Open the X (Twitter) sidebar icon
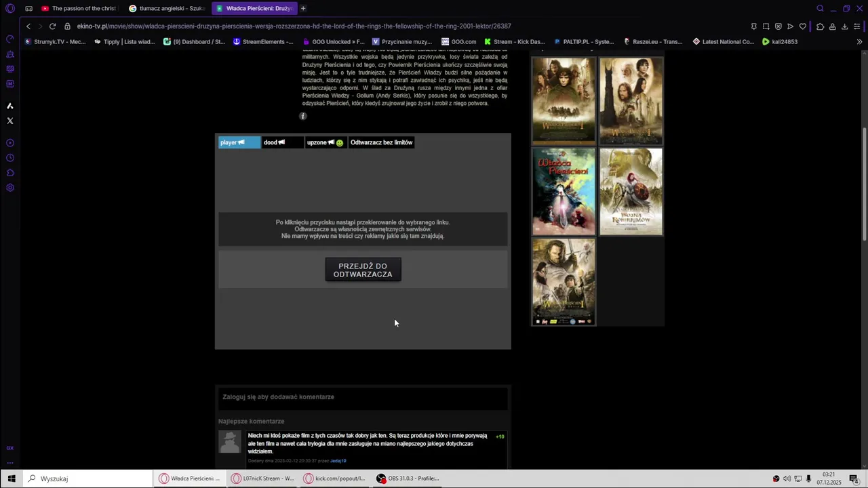 pyautogui.click(x=10, y=121)
